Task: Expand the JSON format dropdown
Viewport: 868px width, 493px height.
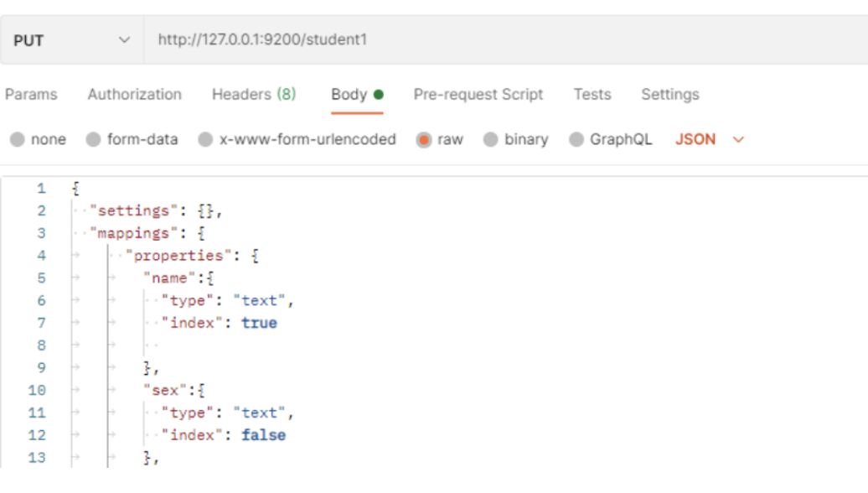Action: point(709,140)
